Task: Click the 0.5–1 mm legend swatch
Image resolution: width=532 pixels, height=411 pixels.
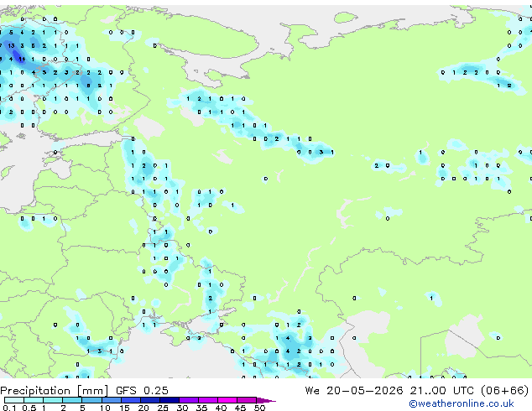Action: point(34,400)
